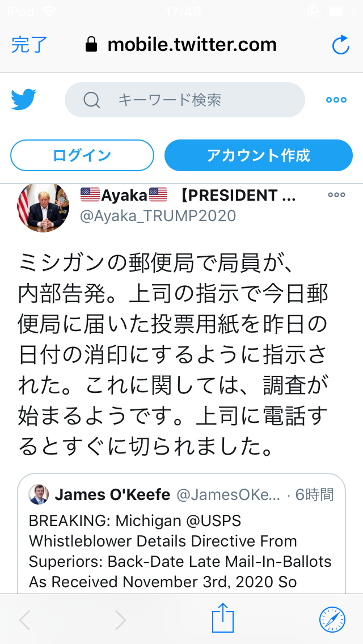
Task: Tap the ログイン login button
Action: tap(82, 155)
